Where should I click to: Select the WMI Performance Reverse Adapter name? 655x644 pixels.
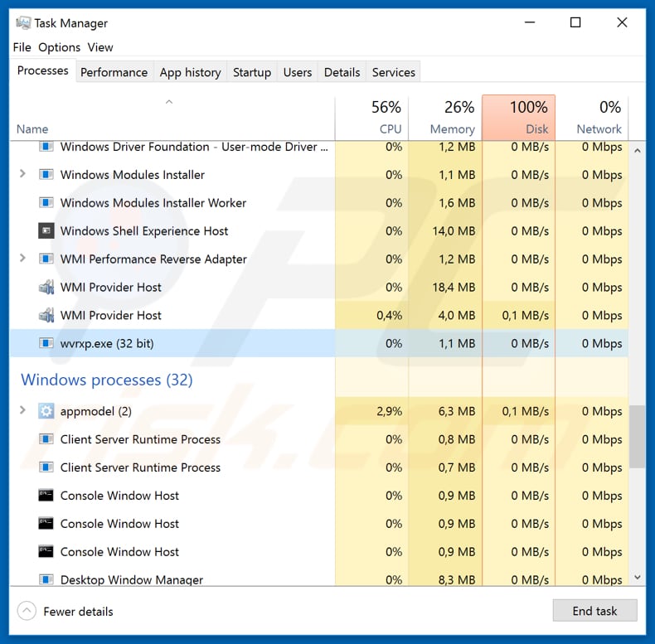(x=153, y=259)
